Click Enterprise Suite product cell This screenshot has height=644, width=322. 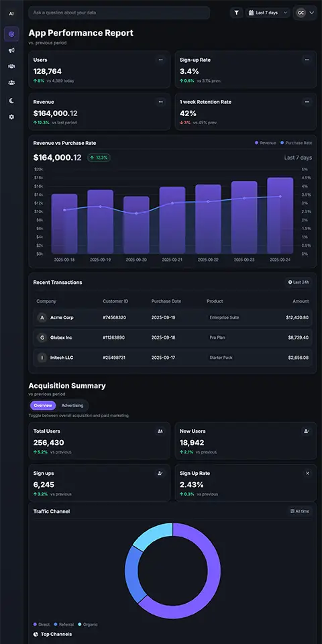click(x=224, y=317)
